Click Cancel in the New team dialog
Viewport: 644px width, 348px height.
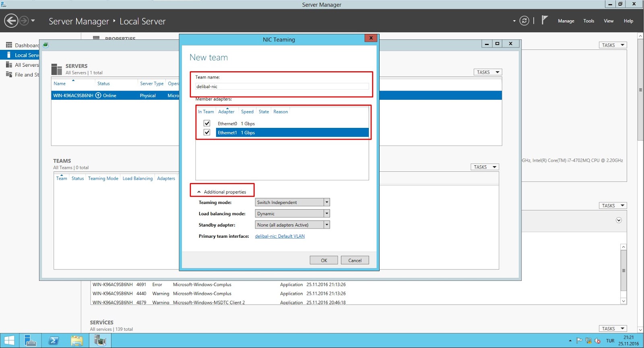pos(355,260)
